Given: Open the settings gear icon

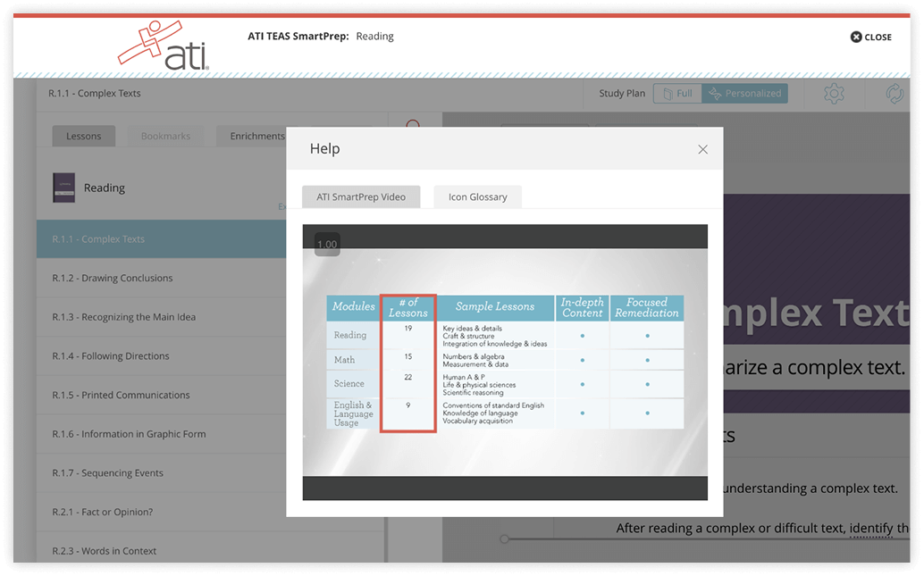Looking at the screenshot, I should click(834, 94).
